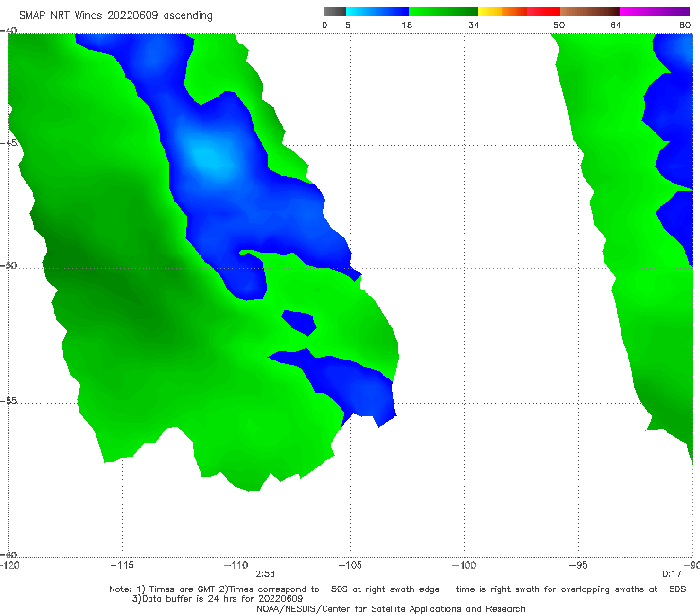Viewport: 700px width, 615px height.
Task: Click the swath time label "2:56"
Action: click(265, 574)
